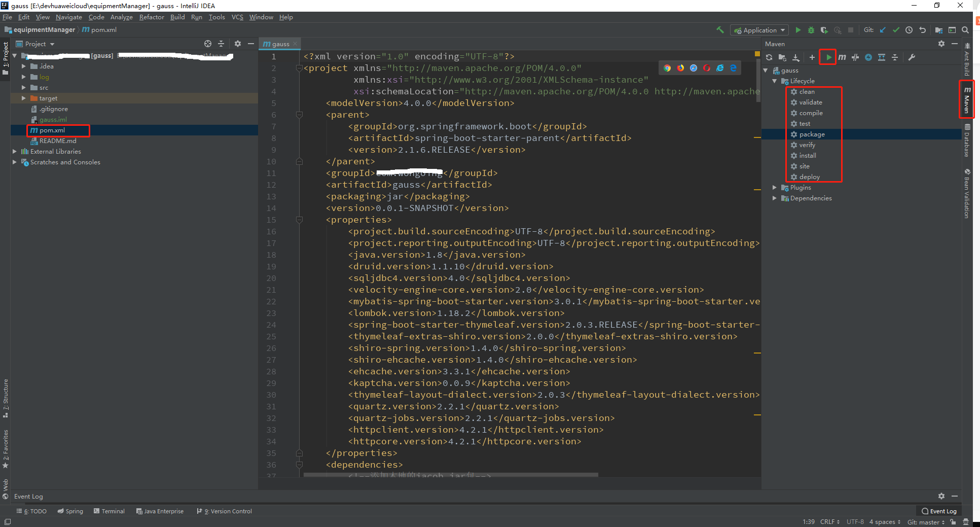The height and width of the screenshot is (527, 980).
Task: Click the yellow inspection indicator atop editor
Action: [x=757, y=53]
